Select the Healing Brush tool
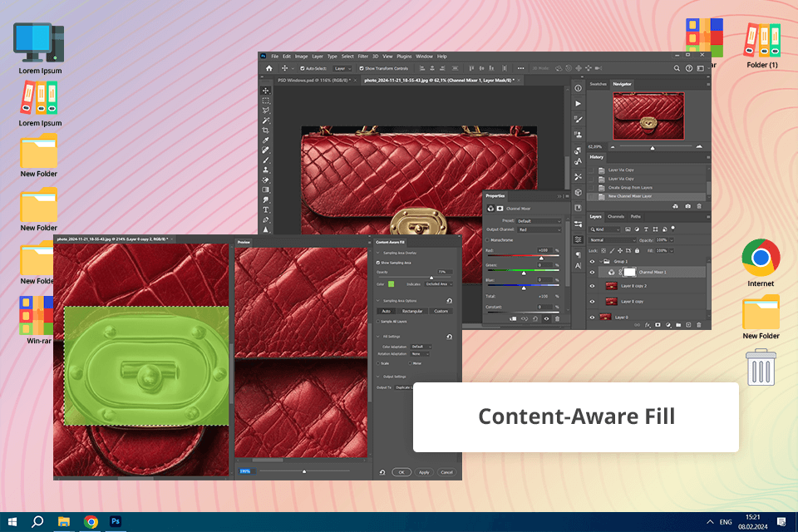The height and width of the screenshot is (532, 798). [266, 150]
